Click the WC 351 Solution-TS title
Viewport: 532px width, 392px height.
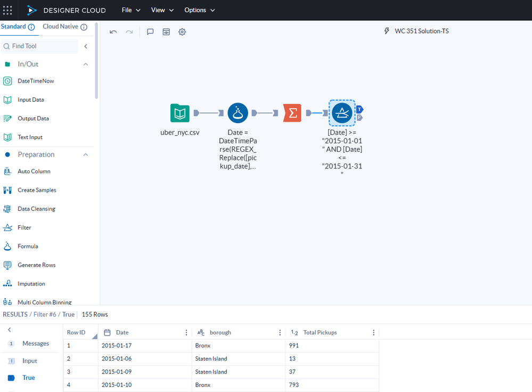pyautogui.click(x=422, y=31)
